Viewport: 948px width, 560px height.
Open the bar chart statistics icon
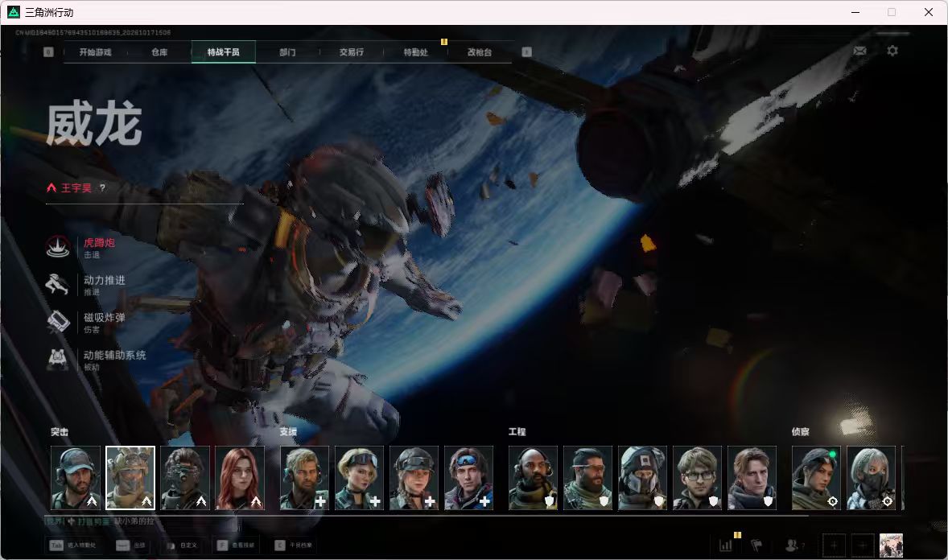point(726,546)
